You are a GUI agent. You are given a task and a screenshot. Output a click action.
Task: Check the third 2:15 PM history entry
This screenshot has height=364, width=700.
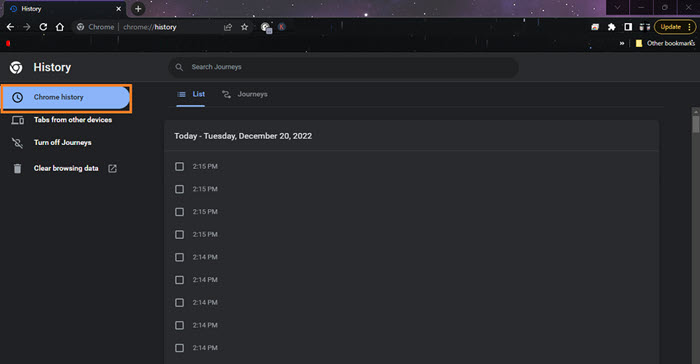(179, 212)
